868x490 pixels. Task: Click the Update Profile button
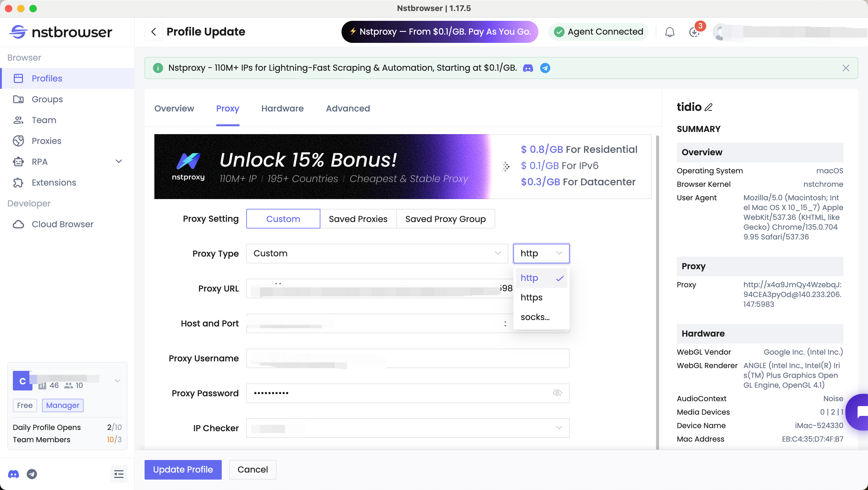(183, 469)
